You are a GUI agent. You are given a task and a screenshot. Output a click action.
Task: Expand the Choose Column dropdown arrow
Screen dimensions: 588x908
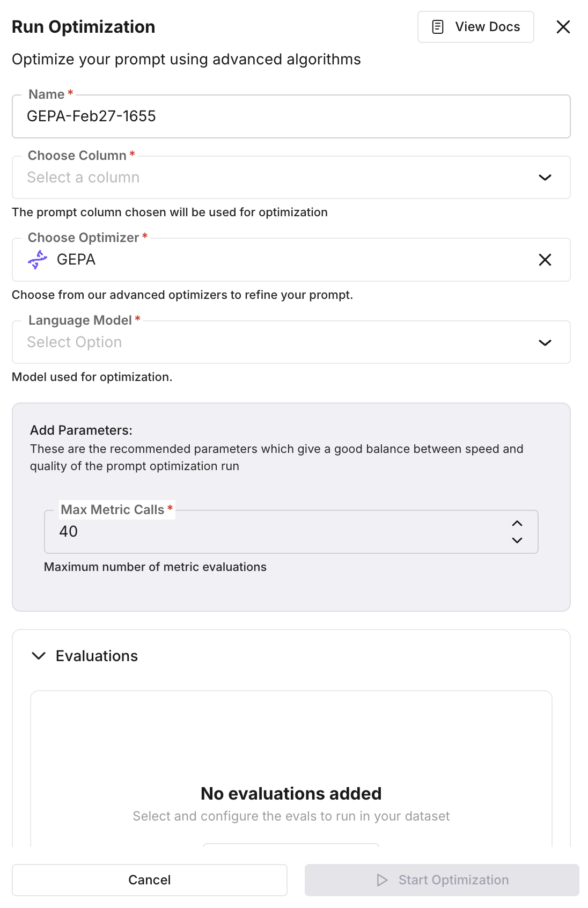click(x=545, y=178)
